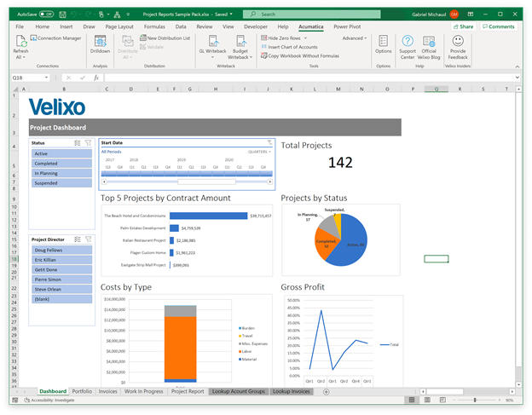Click the Budget Writeback icon
532x415 pixels.
(x=240, y=42)
